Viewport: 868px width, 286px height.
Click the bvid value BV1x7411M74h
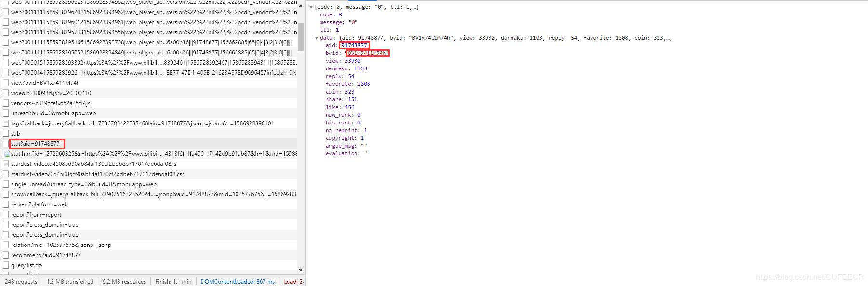pyautogui.click(x=367, y=53)
